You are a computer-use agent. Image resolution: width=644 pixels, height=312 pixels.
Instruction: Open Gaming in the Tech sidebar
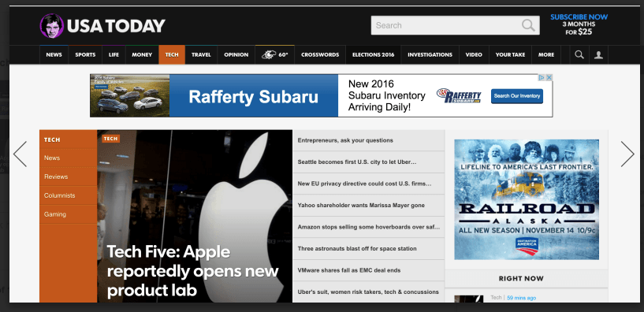point(55,214)
